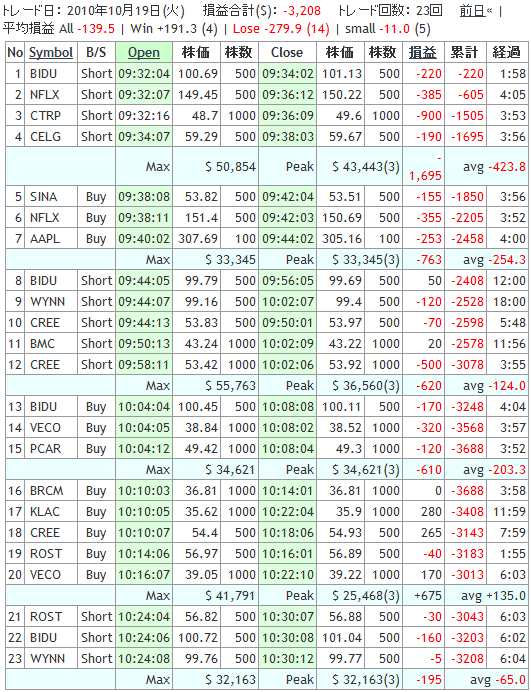Select NFLX symbol in row 6
Image resolution: width=531 pixels, height=692 pixels.
[x=44, y=218]
